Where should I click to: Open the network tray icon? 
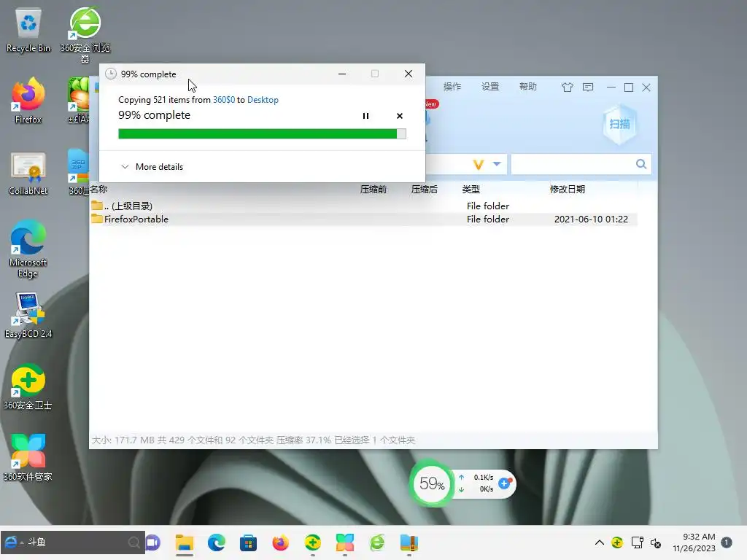[x=637, y=542]
